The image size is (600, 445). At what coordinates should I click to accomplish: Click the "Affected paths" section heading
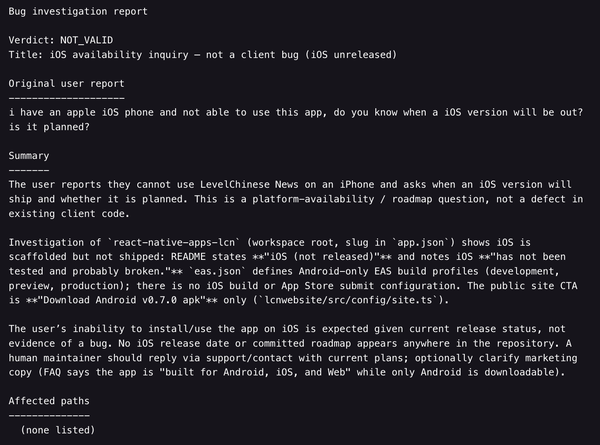point(49,401)
